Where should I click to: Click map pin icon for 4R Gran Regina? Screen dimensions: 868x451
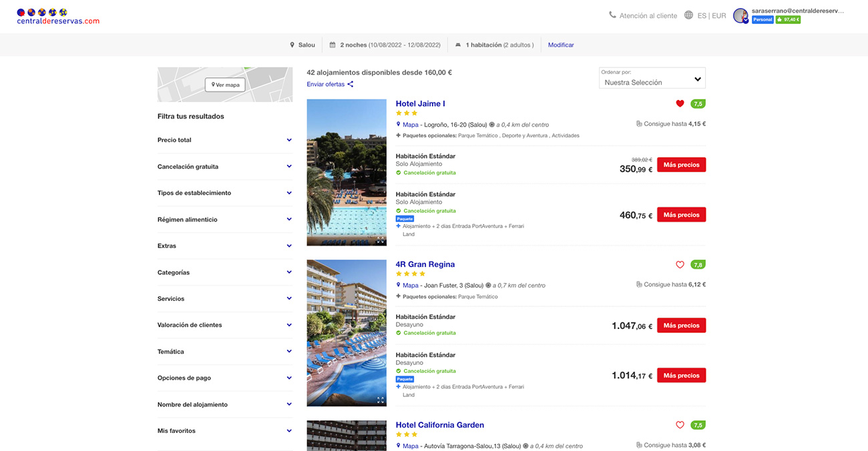point(399,285)
